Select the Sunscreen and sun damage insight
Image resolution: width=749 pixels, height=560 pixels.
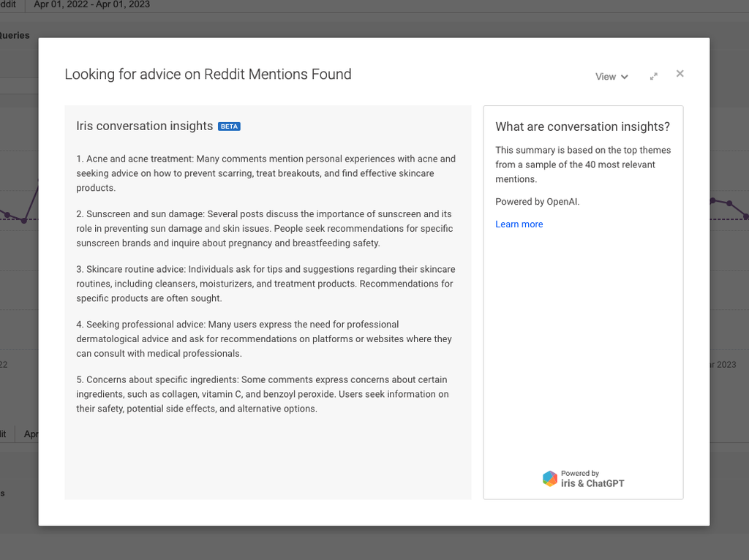coord(264,229)
